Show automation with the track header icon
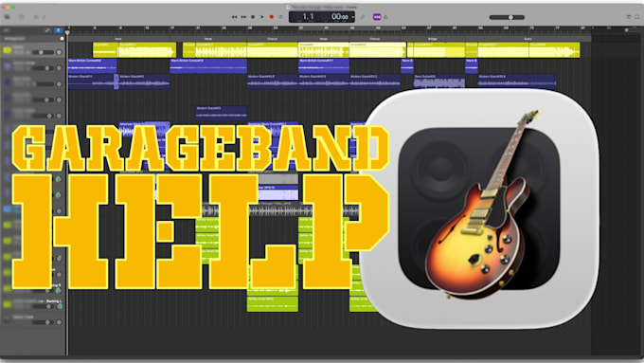Viewport: 644px width, 363px height. tap(47, 30)
